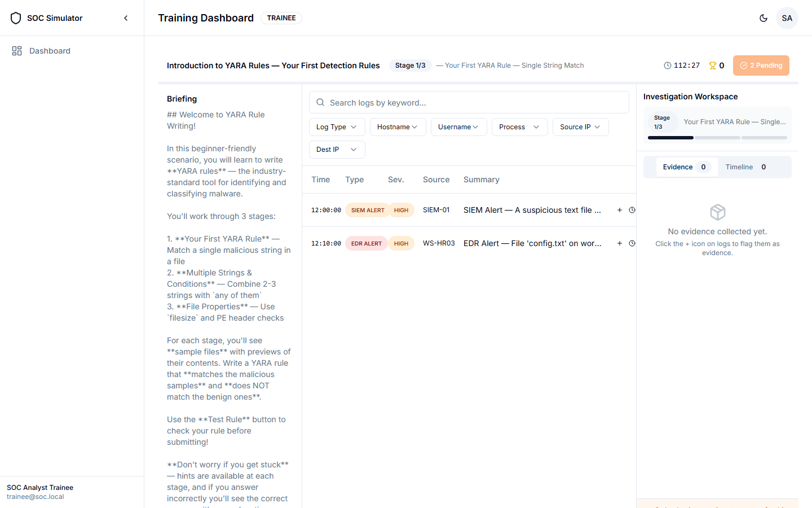Click the Search logs by keyword field
The width and height of the screenshot is (812, 508).
(469, 103)
